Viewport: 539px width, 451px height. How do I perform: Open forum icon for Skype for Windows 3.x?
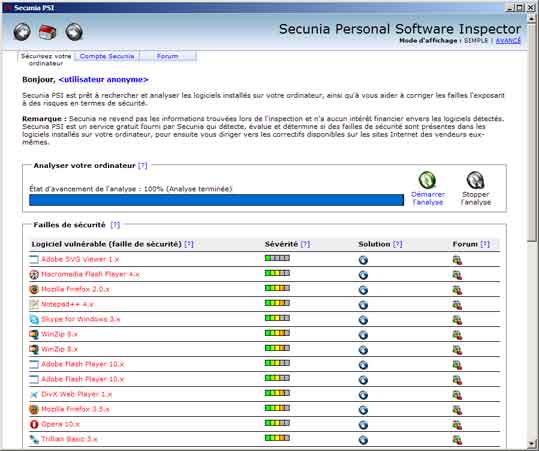pos(457,320)
